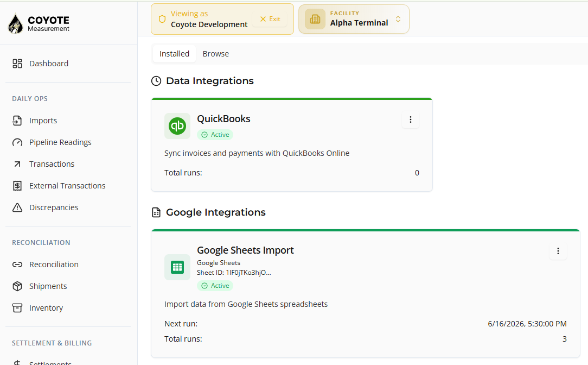
Task: Expand the Facility Alpha Terminal selector
Action: pos(354,19)
